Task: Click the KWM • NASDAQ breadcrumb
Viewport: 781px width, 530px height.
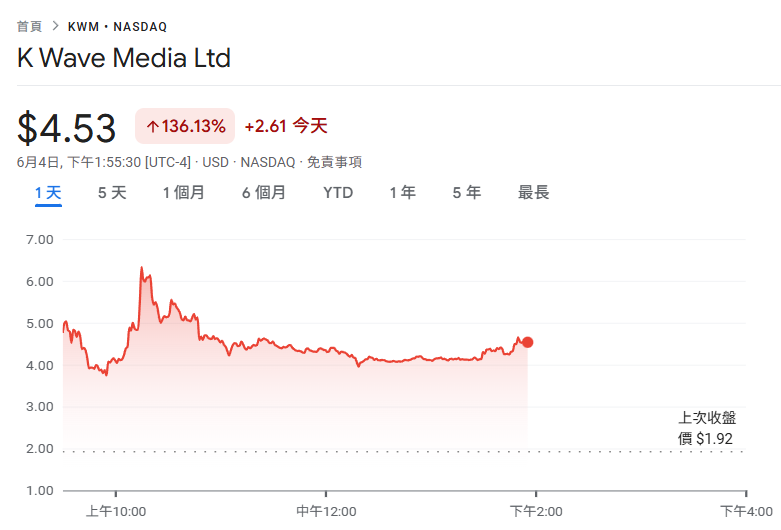Action: click(117, 26)
